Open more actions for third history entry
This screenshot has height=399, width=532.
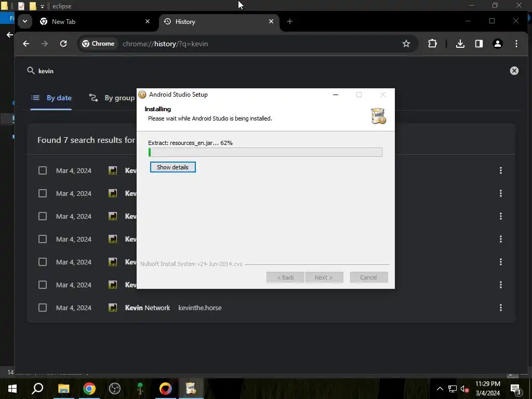click(500, 216)
